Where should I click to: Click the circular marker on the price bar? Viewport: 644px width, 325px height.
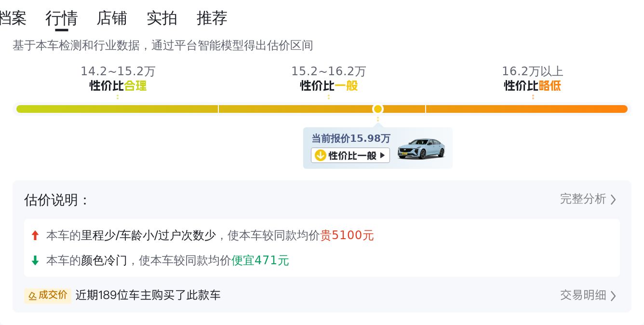coord(378,109)
